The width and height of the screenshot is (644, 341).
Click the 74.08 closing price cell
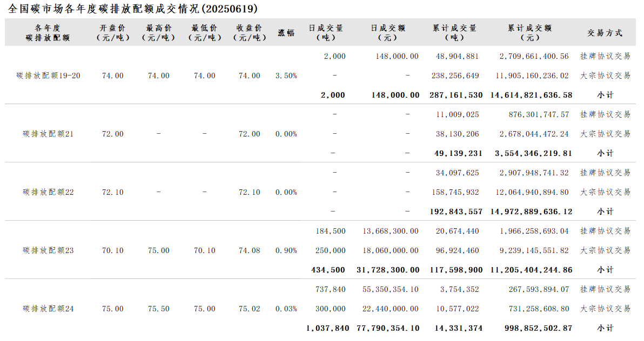pyautogui.click(x=249, y=250)
